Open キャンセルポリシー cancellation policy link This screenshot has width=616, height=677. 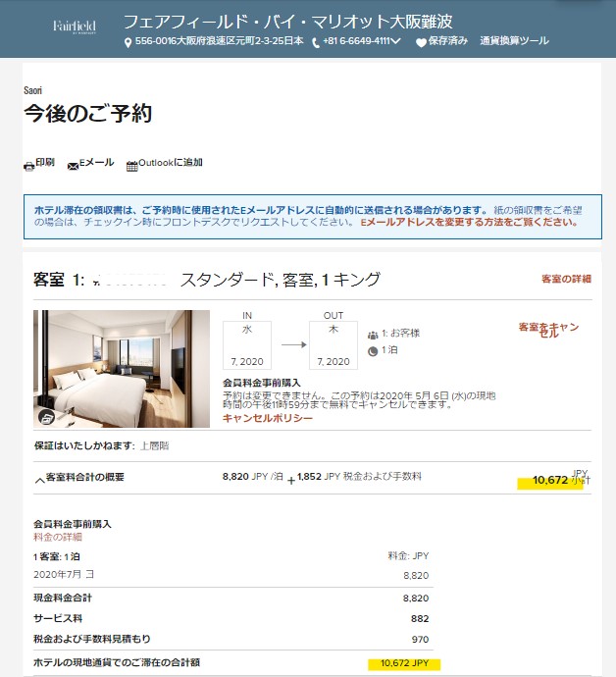point(268,418)
